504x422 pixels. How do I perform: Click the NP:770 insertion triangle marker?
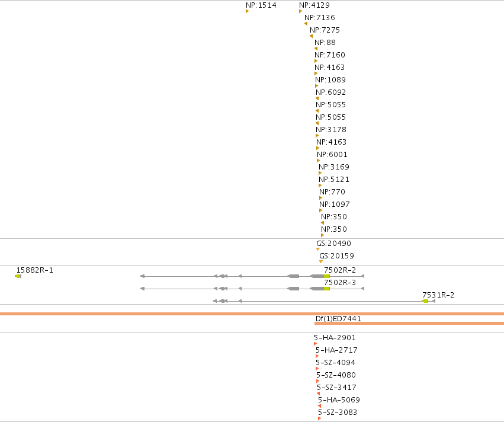pyautogui.click(x=321, y=198)
